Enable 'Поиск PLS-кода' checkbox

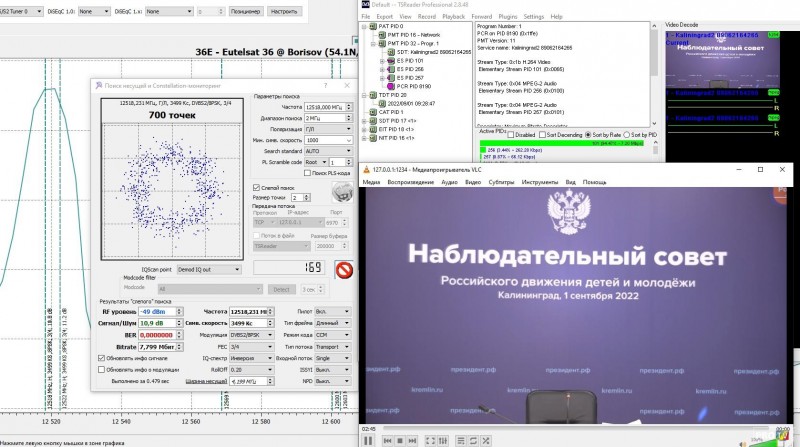coord(308,173)
